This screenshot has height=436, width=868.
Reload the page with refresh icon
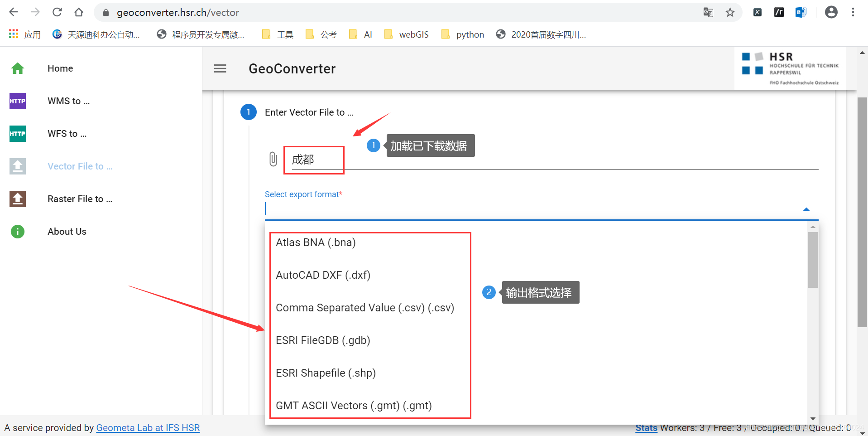click(x=57, y=12)
